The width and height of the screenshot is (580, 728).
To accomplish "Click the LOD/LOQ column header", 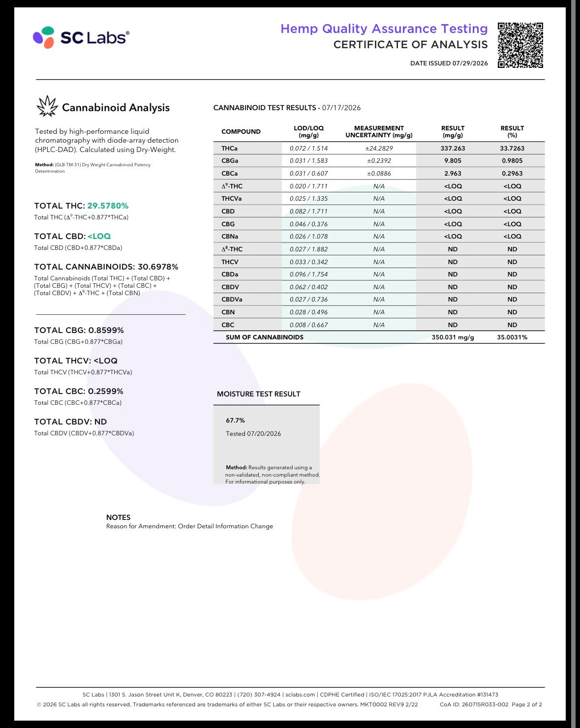I will coord(308,131).
